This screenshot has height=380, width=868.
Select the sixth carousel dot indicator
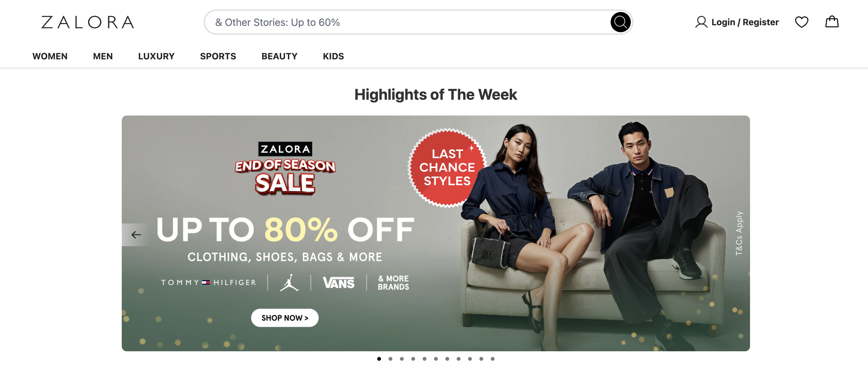pos(436,359)
